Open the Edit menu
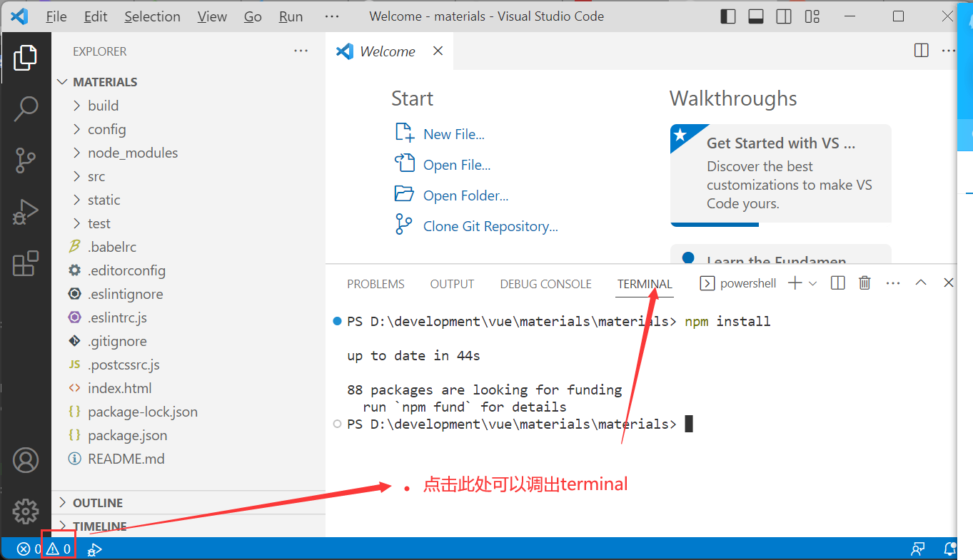This screenshot has height=560, width=973. coord(96,16)
